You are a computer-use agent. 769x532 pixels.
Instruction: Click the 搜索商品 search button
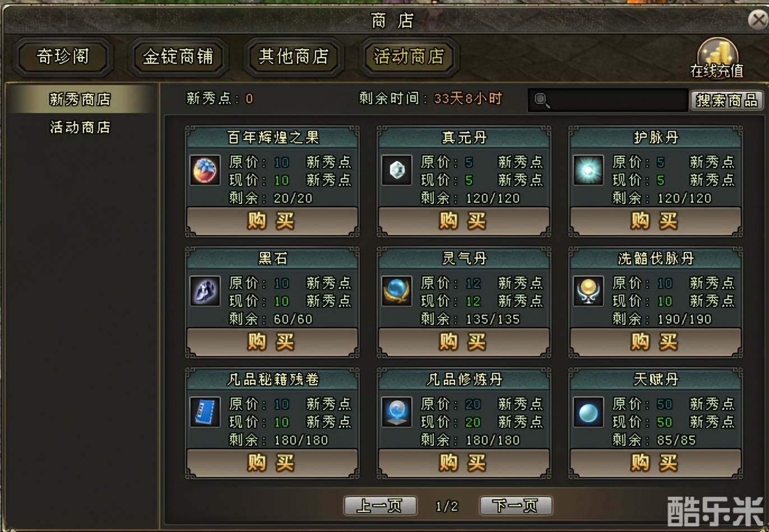(x=726, y=100)
